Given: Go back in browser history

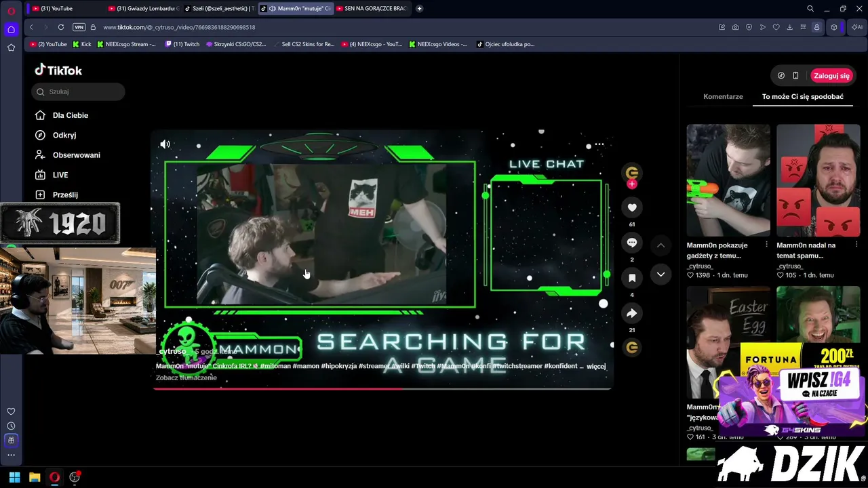Looking at the screenshot, I should point(31,27).
